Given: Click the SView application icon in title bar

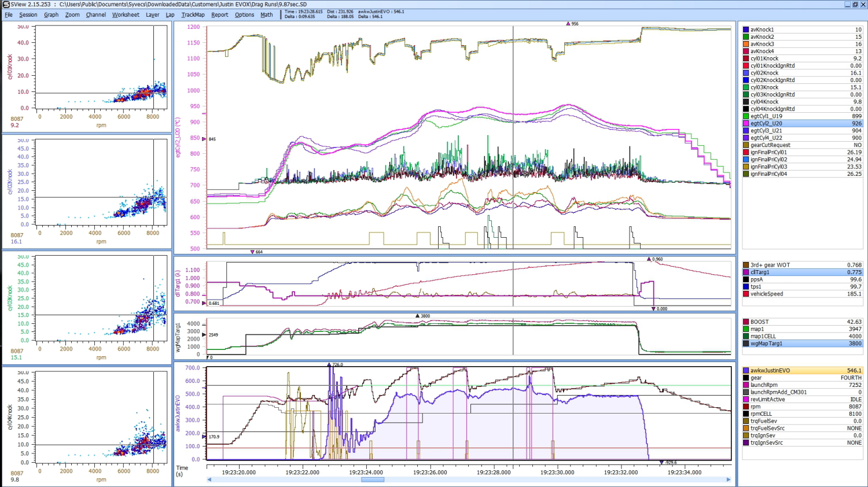Looking at the screenshot, I should [6, 5].
